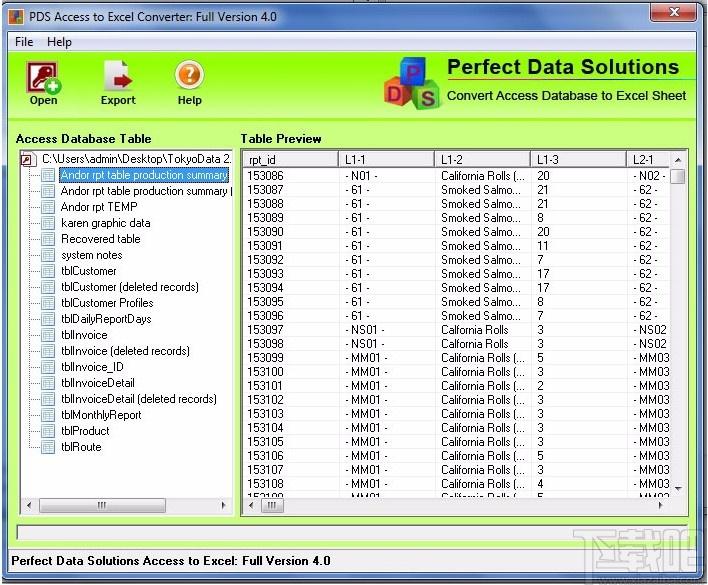
Task: Click cell 153086 in rpt_id column
Action: point(266,176)
